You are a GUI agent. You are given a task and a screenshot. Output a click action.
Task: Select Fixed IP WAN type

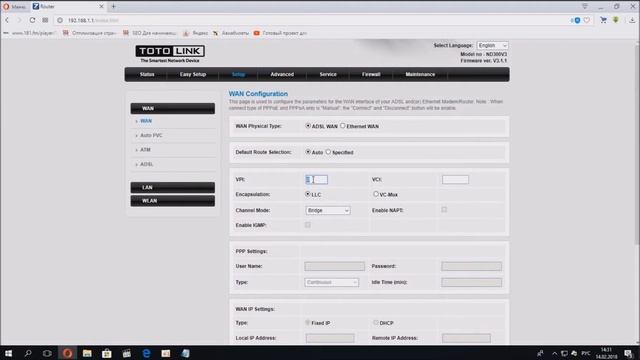pyautogui.click(x=308, y=322)
